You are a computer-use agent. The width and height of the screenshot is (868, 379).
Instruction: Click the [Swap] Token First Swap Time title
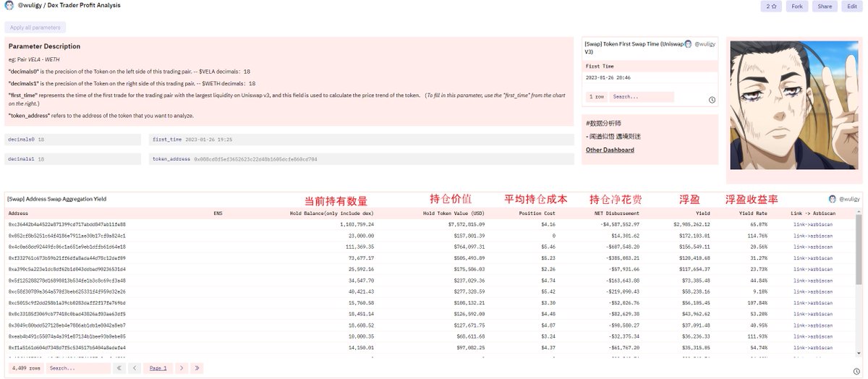pyautogui.click(x=634, y=48)
